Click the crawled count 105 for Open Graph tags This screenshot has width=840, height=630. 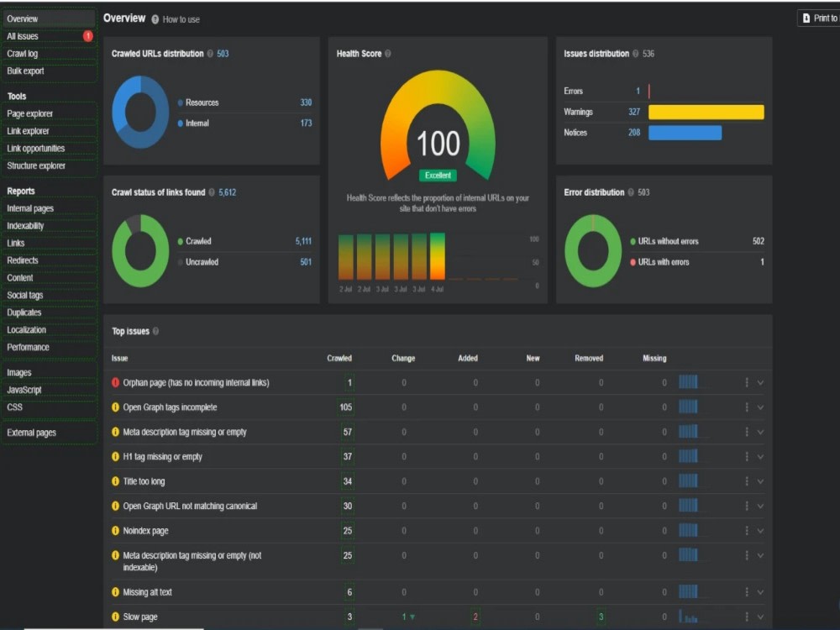[346, 407]
